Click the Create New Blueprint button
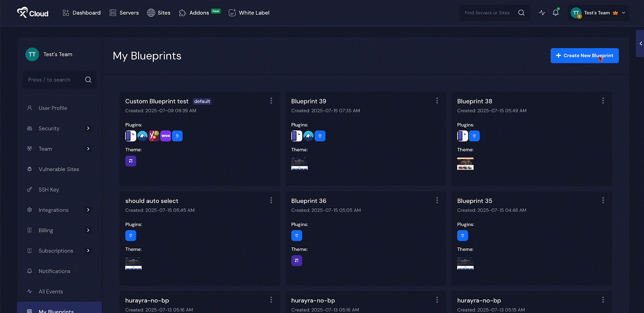The width and height of the screenshot is (644, 313). [x=584, y=56]
